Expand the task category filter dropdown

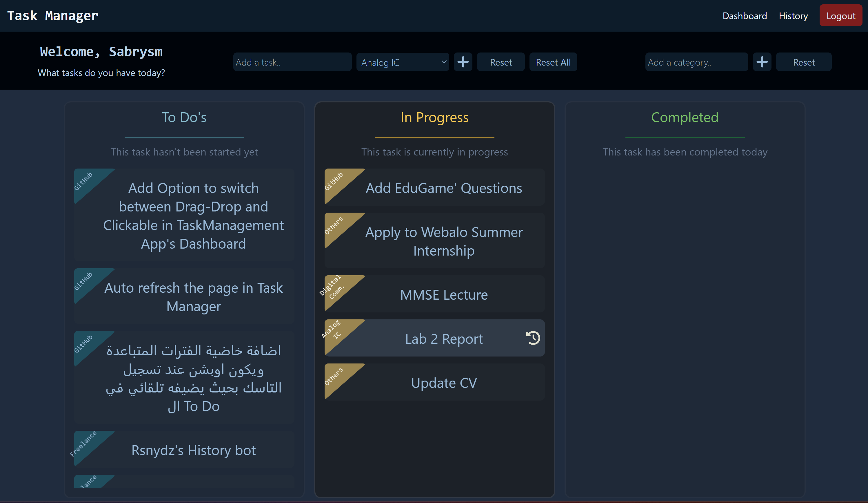point(403,62)
